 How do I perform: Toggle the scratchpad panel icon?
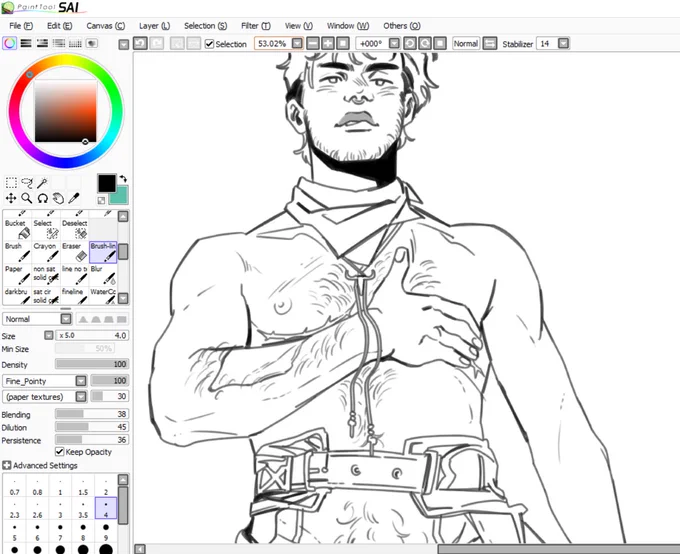click(92, 43)
